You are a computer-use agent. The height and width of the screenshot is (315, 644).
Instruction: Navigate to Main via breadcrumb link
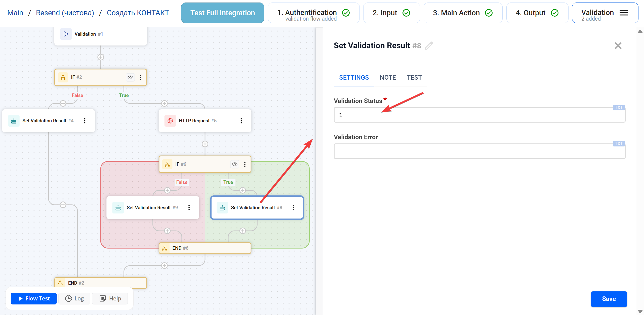[15, 13]
